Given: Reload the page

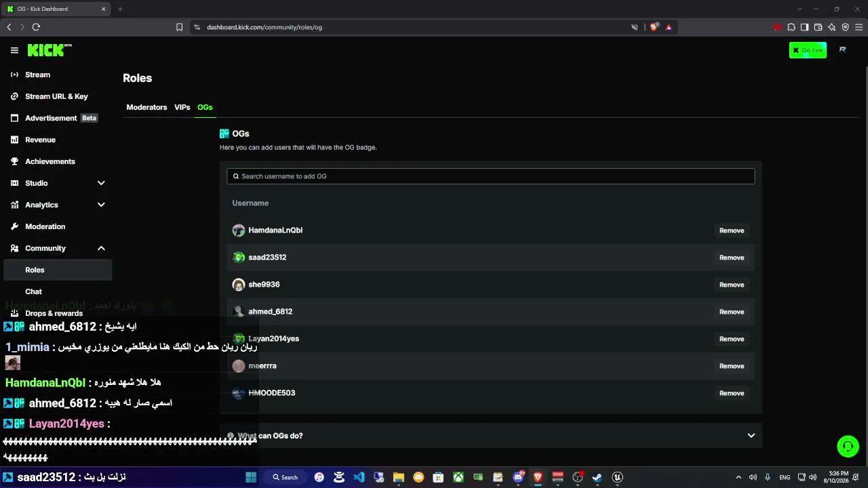Looking at the screenshot, I should click(36, 27).
